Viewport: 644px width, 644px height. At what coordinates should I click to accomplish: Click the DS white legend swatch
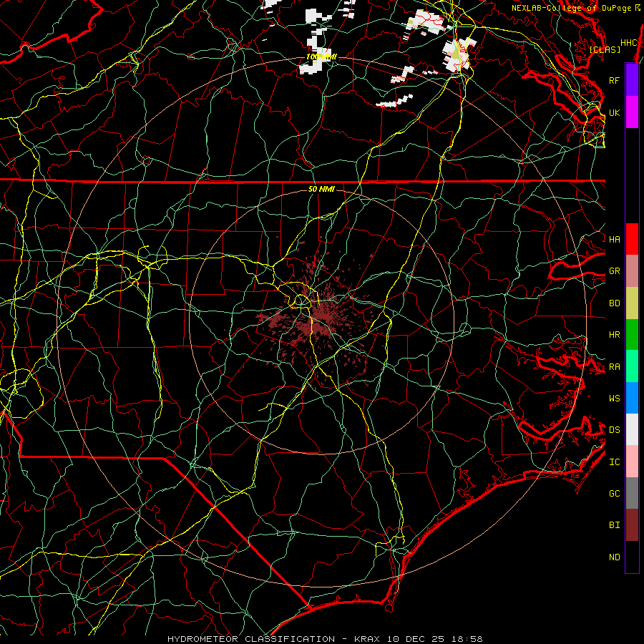point(632,429)
